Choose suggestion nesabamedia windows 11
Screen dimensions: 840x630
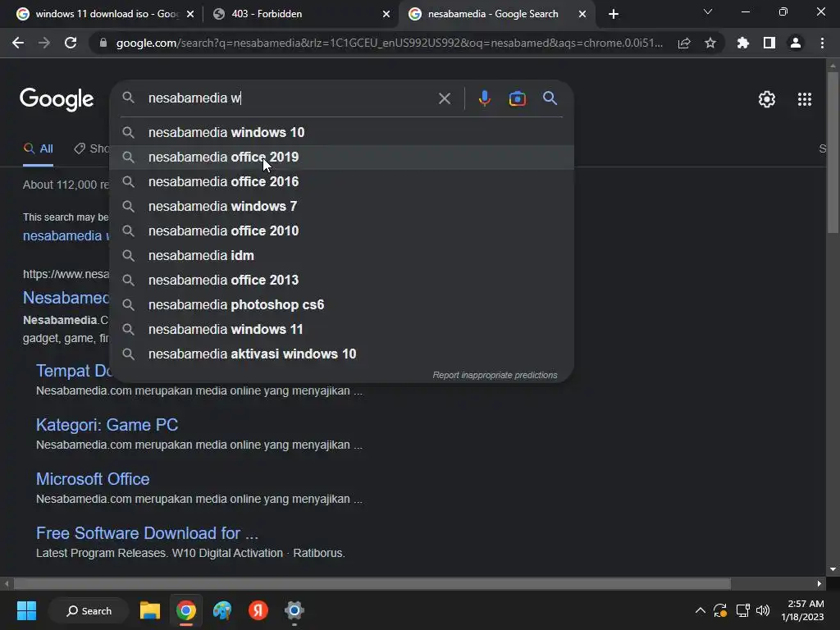pyautogui.click(x=342, y=330)
